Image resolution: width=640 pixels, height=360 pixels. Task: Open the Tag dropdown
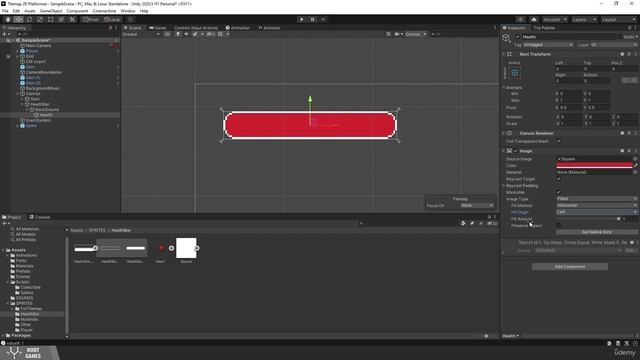[547, 44]
